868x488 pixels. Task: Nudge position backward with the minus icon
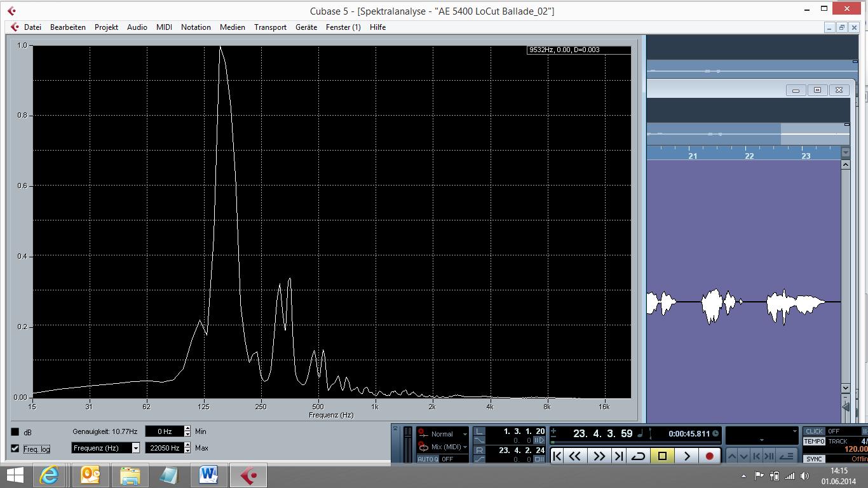553,438
